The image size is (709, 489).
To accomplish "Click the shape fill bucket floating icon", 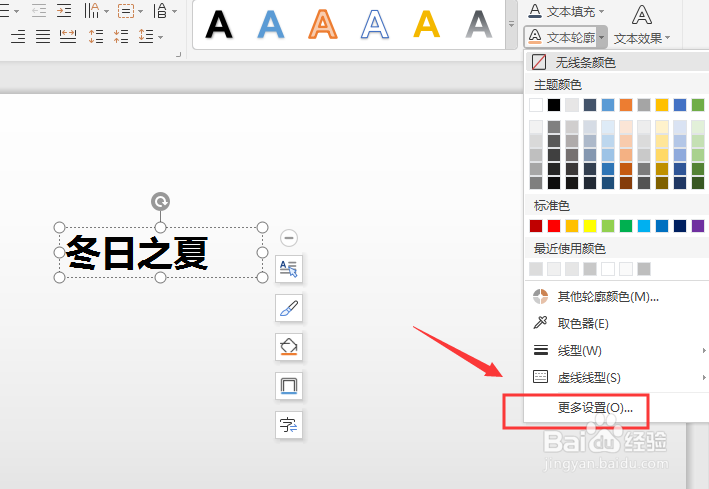I will tap(289, 347).
